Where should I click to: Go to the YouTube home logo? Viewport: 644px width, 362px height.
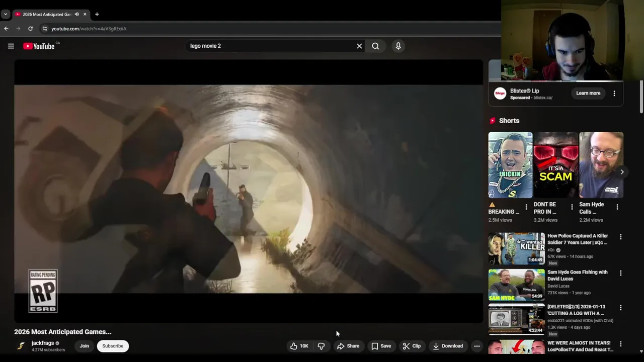point(39,46)
